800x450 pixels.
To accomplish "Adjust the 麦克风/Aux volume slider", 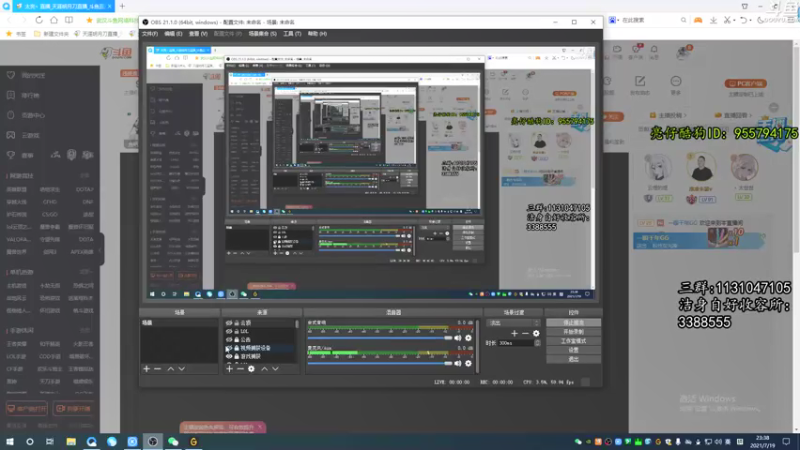I will tap(380, 363).
